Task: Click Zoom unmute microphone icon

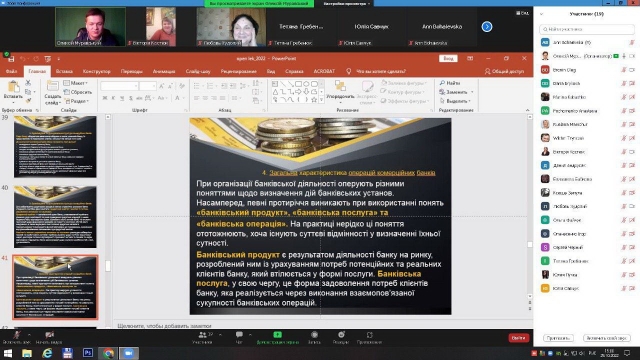Action: [16, 335]
